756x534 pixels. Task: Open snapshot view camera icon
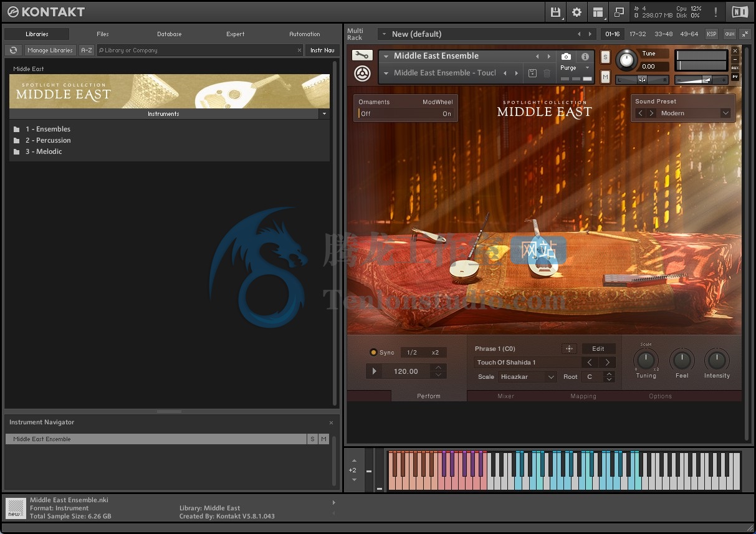(x=566, y=56)
